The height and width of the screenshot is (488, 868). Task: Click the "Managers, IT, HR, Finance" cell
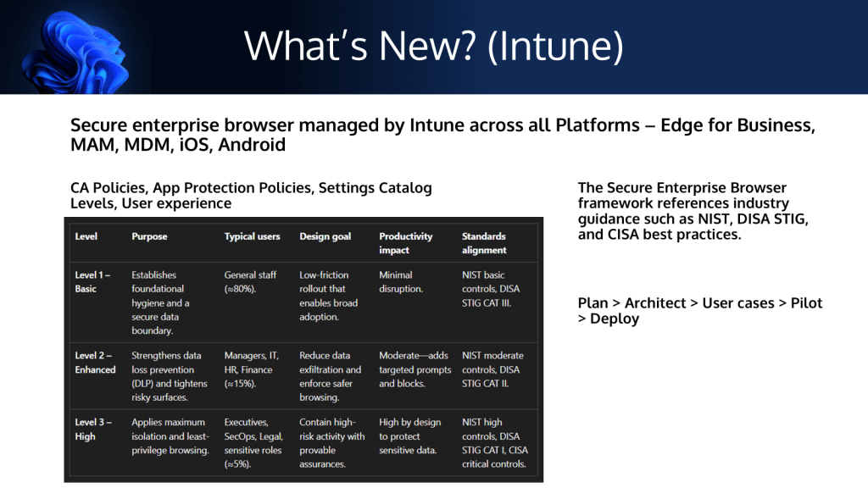coord(252,369)
